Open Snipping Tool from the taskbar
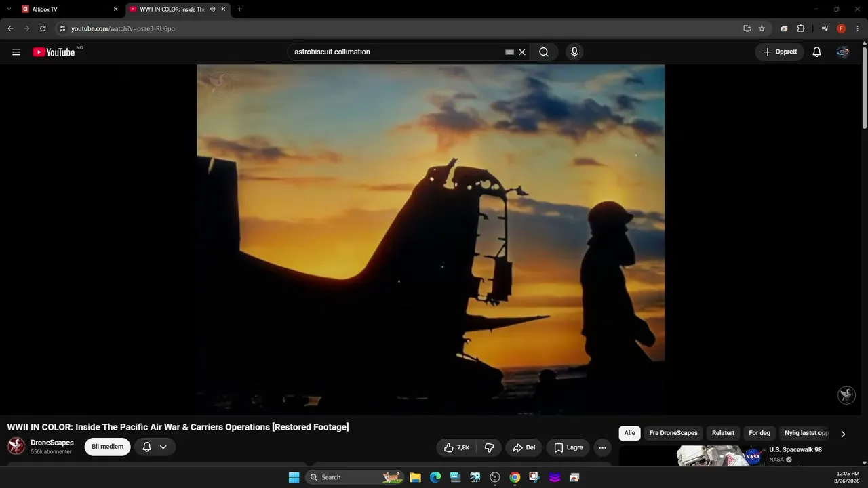The width and height of the screenshot is (868, 488). pyautogui.click(x=534, y=477)
